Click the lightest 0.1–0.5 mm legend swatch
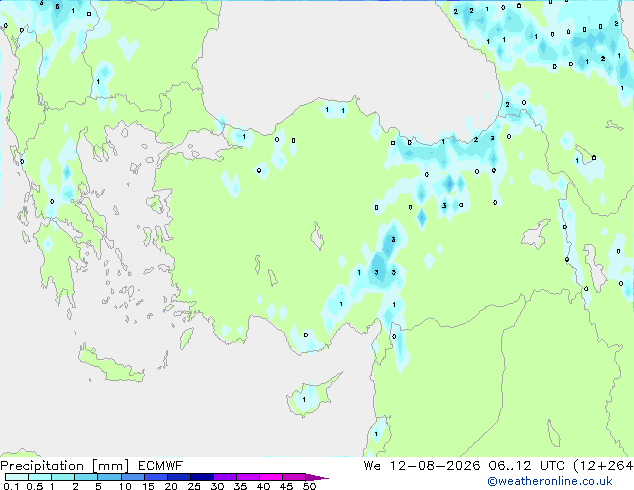The image size is (634, 490). [17, 477]
